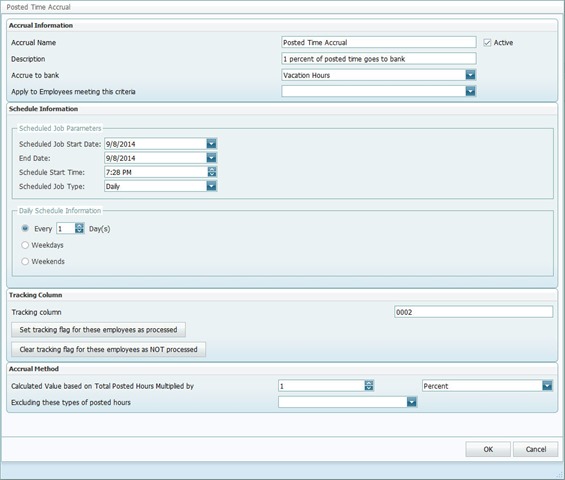Open the Percent unit dropdown
Viewport: 565px width, 480px height.
547,386
